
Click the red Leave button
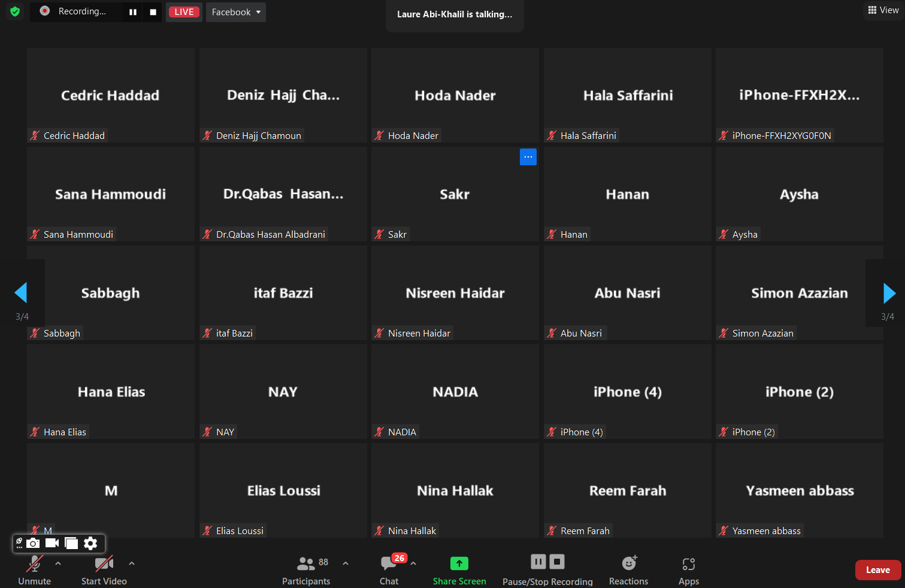[878, 570]
